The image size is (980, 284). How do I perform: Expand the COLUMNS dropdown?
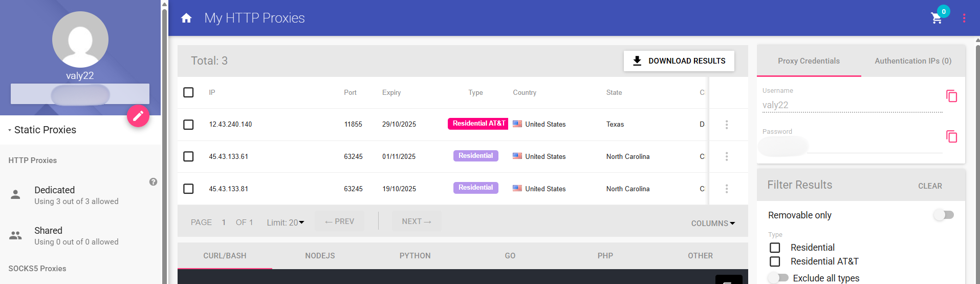click(x=713, y=224)
